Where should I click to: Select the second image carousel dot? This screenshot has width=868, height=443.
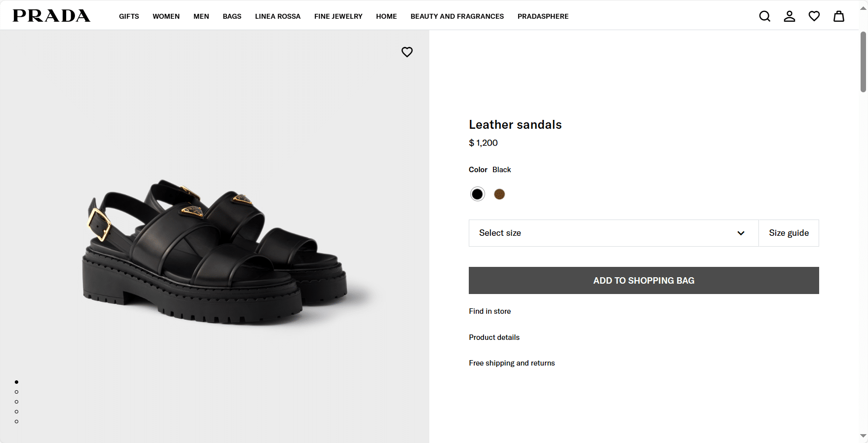(17, 392)
